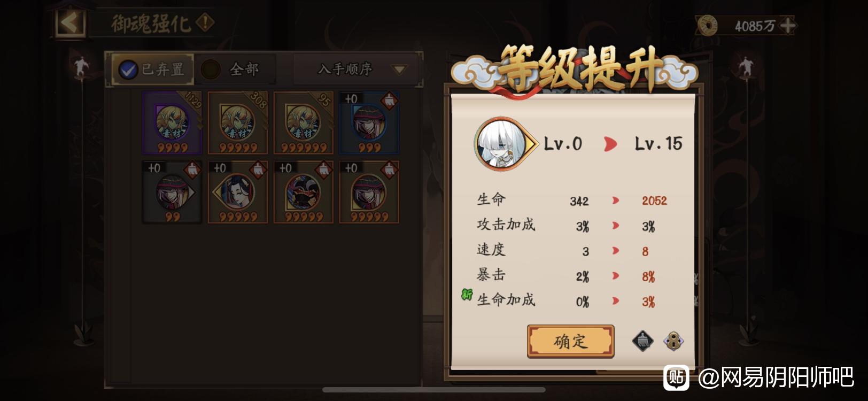The image size is (868, 401).
Task: Tap the right paper doll figure icon
Action: click(x=745, y=68)
